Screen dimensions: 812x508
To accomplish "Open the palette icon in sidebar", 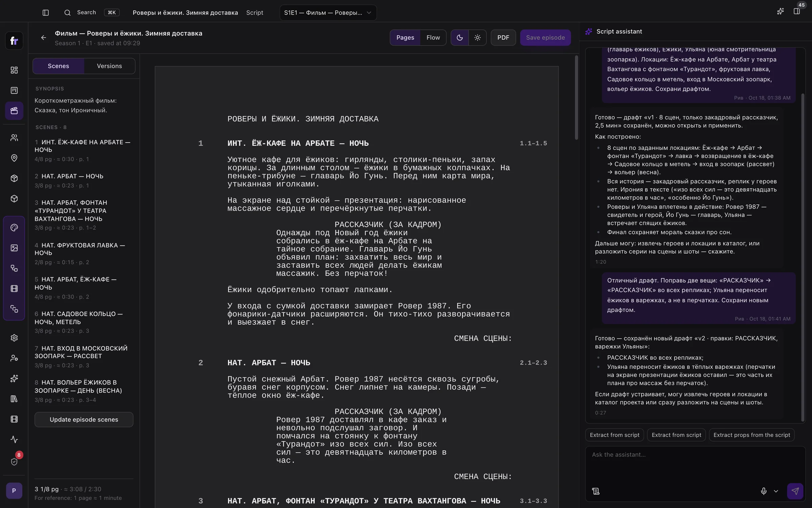I will coord(14,228).
